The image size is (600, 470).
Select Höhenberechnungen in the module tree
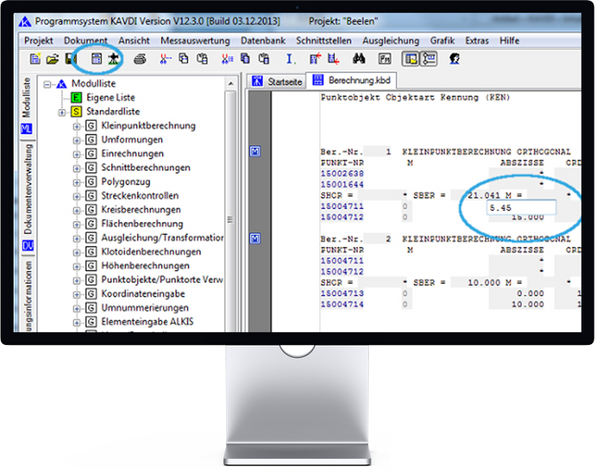tap(140, 266)
